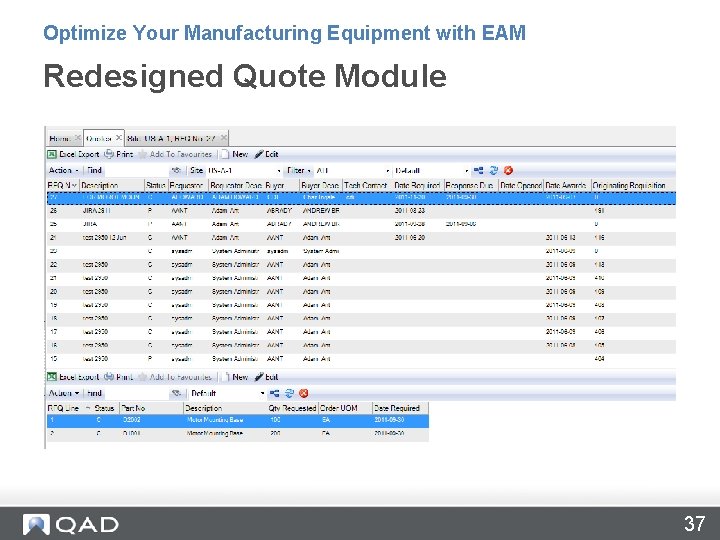This screenshot has height=540, width=720.
Task: Select the highlighted RFQ 27 row
Action: [361, 197]
